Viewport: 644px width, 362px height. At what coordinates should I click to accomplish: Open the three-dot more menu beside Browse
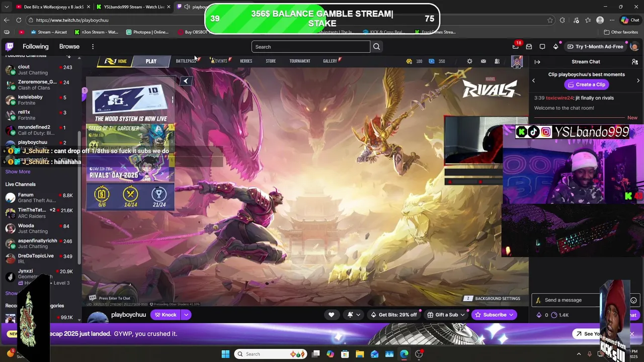pos(93,47)
